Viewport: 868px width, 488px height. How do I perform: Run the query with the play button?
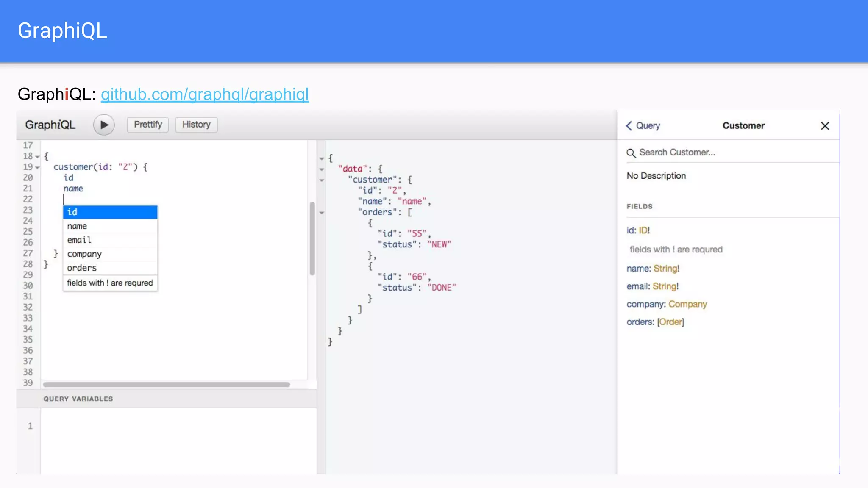[x=104, y=125]
